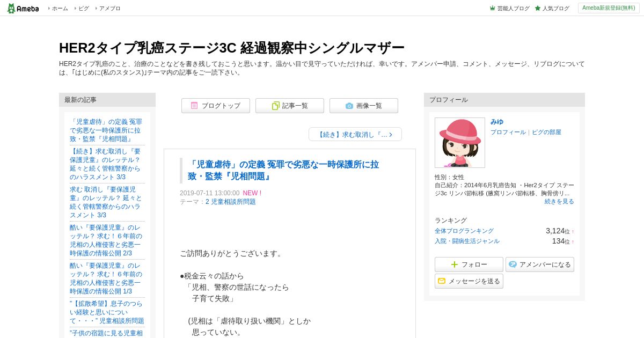
Task: Click the blog title heading
Action: 232,48
